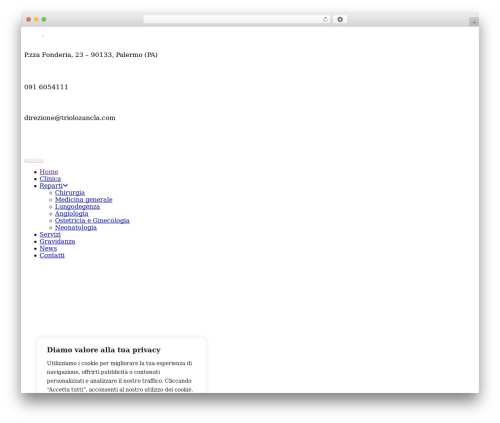Choose Lungodegenza from the submenu
Viewport: 500px width, 423px height.
click(77, 206)
